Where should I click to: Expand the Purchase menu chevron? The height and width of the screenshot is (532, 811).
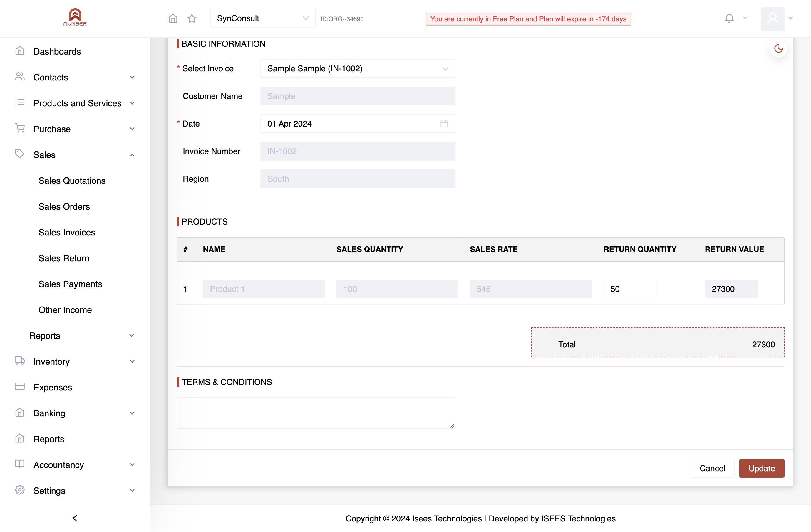[x=132, y=129]
